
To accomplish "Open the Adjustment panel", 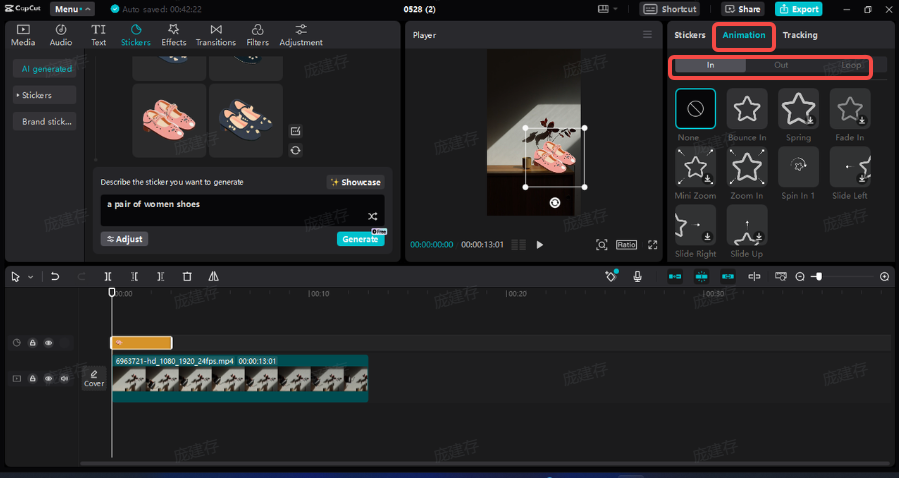I will pyautogui.click(x=301, y=35).
